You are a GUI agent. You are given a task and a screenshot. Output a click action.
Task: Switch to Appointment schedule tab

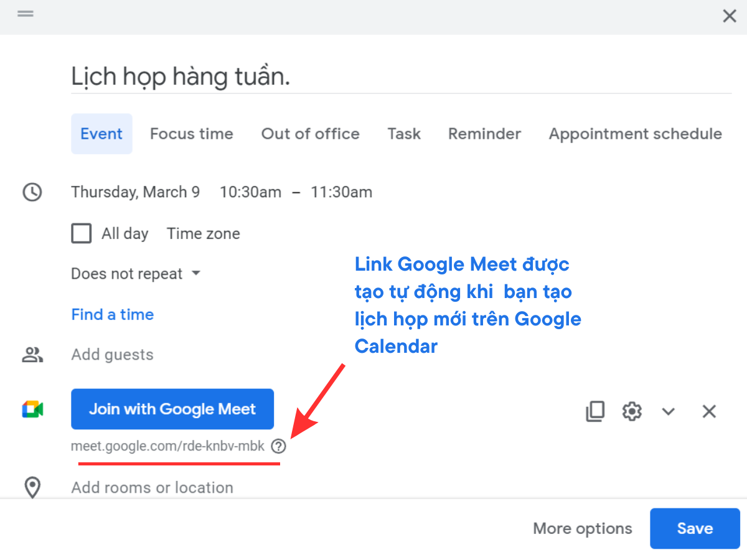tap(635, 134)
